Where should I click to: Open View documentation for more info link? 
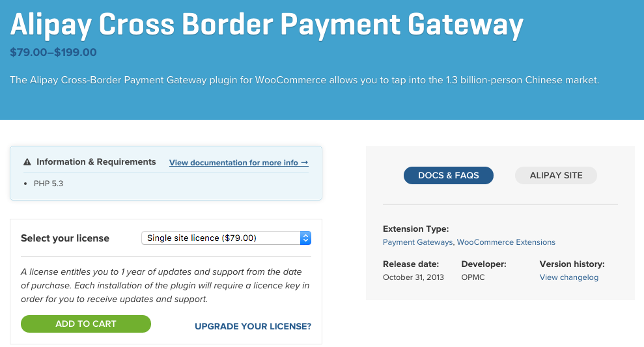click(x=238, y=163)
